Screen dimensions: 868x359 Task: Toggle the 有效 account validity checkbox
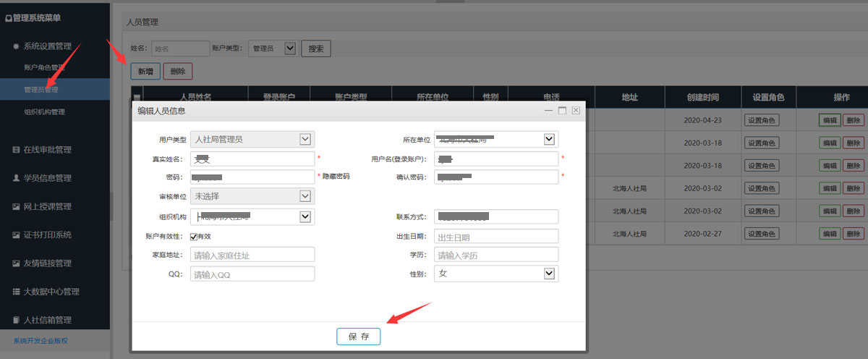194,237
